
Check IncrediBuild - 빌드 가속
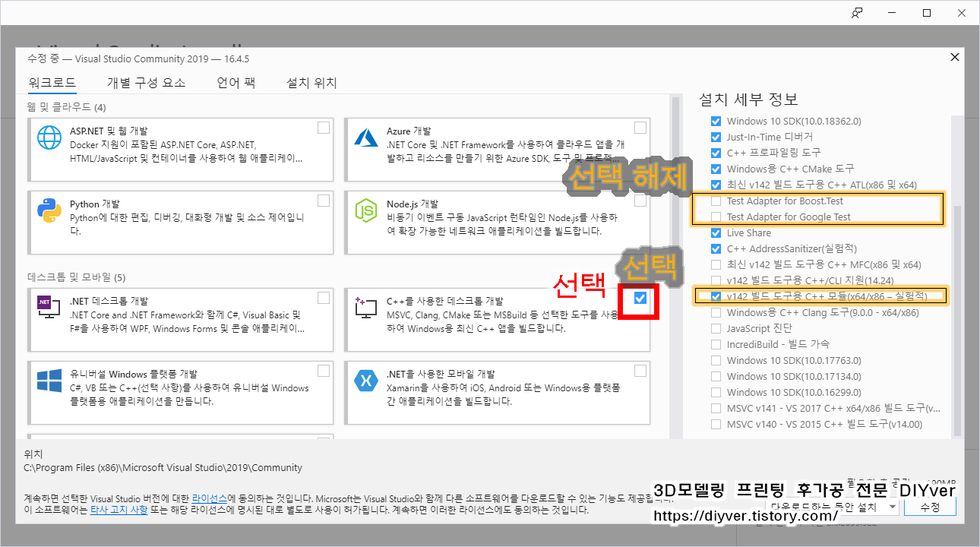click(x=716, y=344)
